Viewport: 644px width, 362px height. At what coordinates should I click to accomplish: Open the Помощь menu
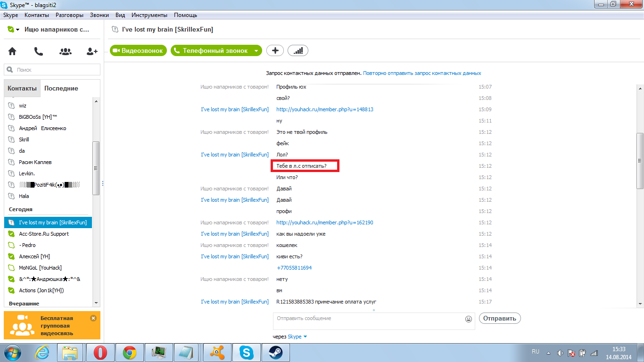click(185, 15)
